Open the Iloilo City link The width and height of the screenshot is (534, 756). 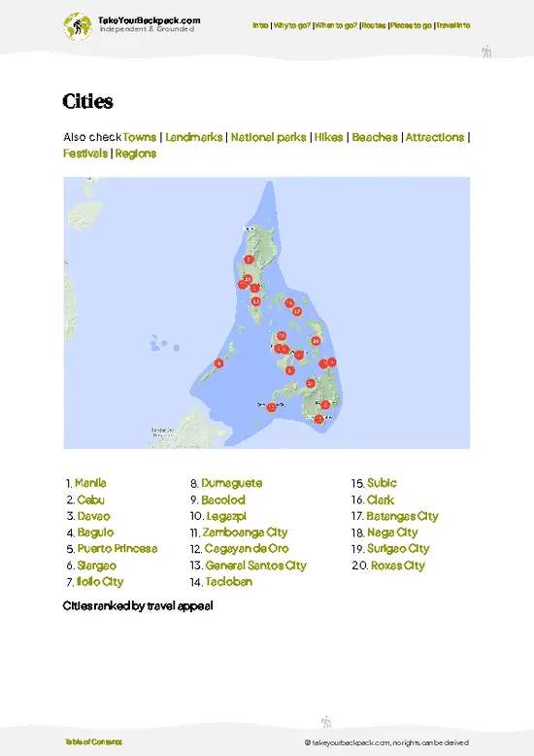100,582
